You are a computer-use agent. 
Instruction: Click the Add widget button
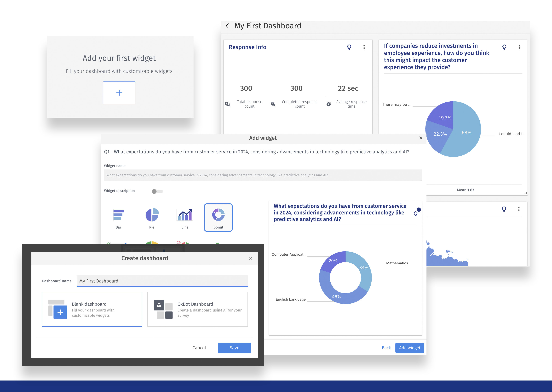click(410, 348)
